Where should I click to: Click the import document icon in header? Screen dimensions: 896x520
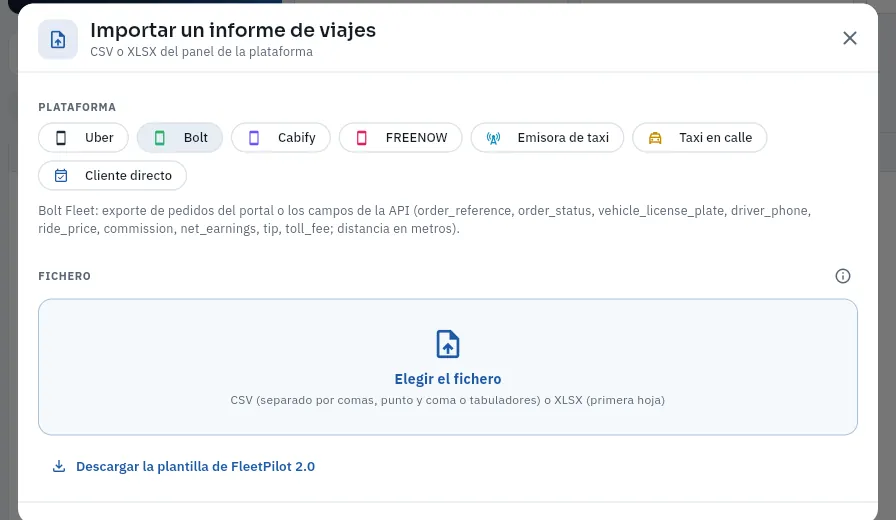pyautogui.click(x=58, y=39)
